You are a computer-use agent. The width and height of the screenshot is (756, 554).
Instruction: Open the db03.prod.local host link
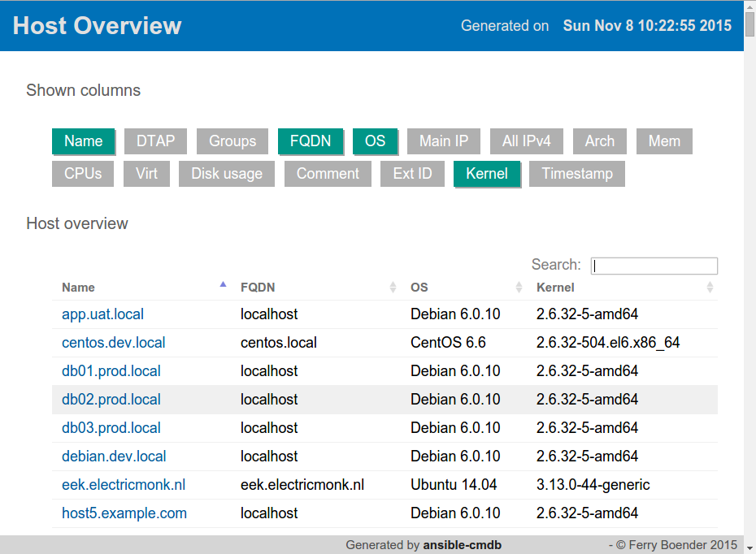[x=111, y=428]
